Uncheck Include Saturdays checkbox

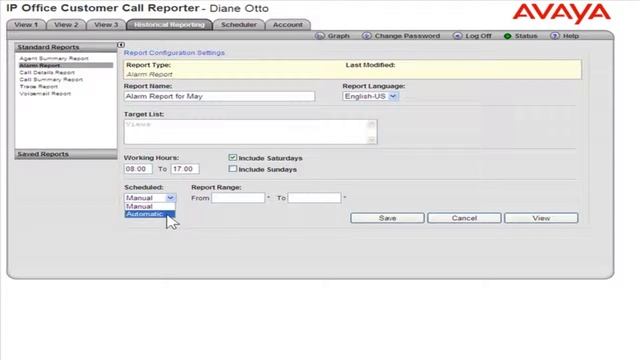233,158
